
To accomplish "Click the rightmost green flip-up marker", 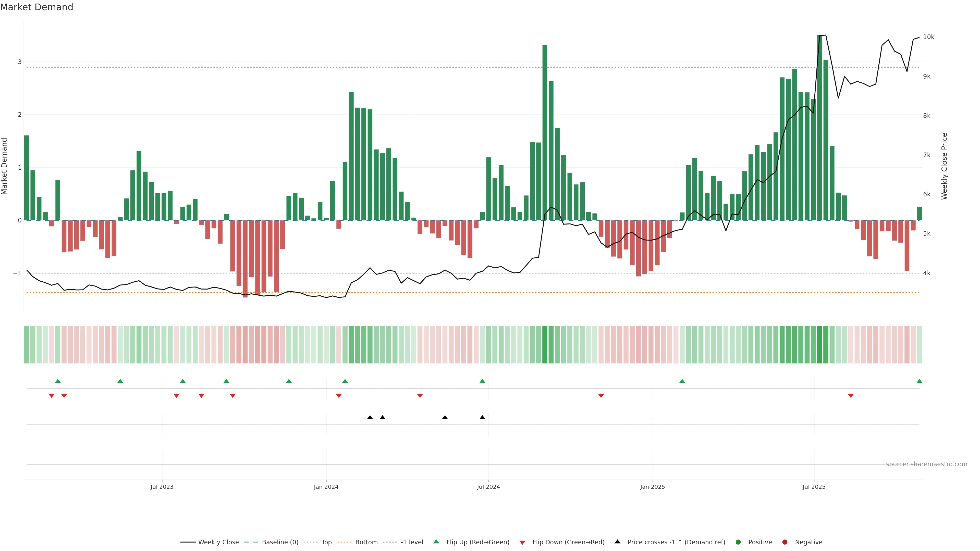I will (919, 381).
